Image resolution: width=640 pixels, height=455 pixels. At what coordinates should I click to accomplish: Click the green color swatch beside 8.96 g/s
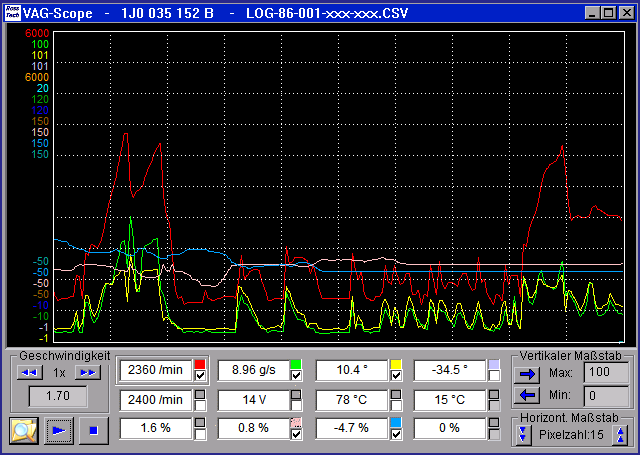pyautogui.click(x=296, y=364)
